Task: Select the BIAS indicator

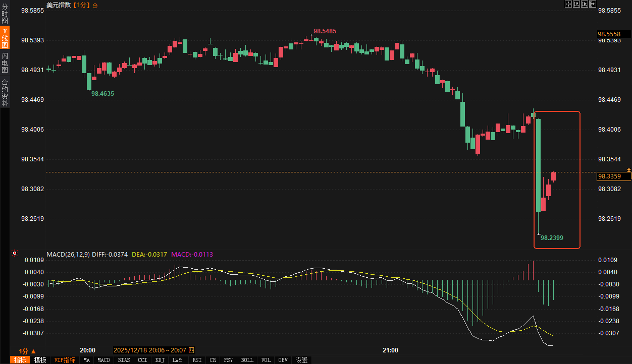Action: 124,360
